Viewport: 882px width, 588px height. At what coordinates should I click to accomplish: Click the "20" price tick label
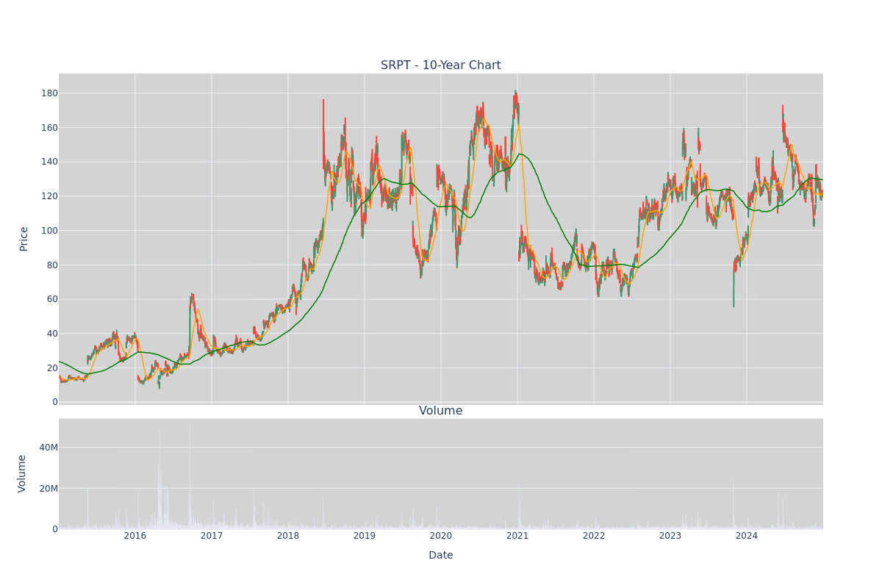52,367
